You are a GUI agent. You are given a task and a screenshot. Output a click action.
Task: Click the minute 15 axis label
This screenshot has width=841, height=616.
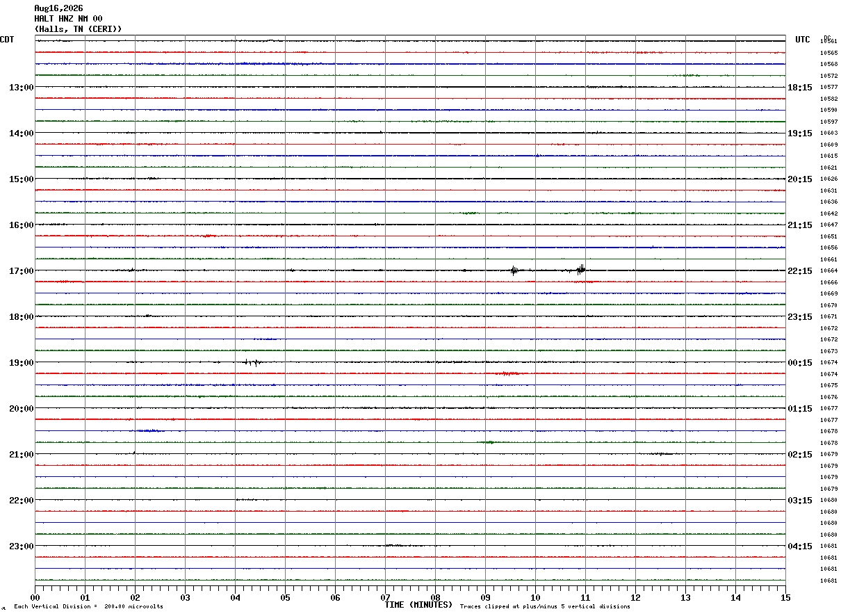(x=785, y=598)
